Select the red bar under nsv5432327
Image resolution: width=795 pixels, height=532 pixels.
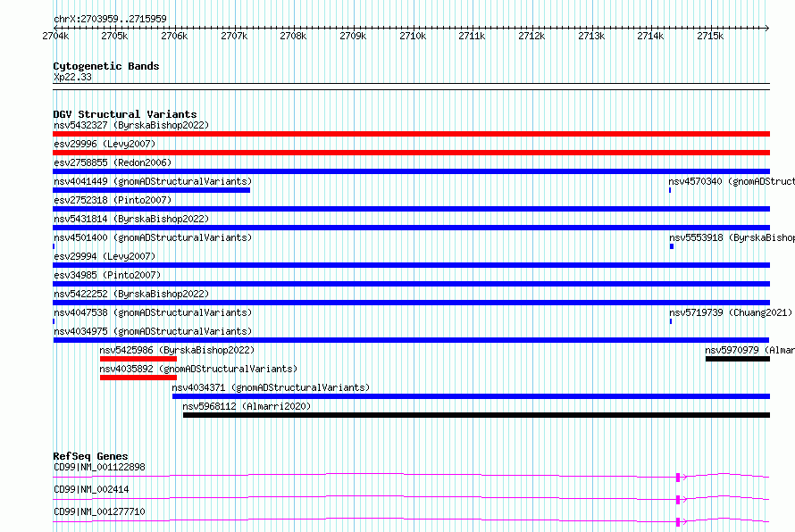tap(411, 134)
